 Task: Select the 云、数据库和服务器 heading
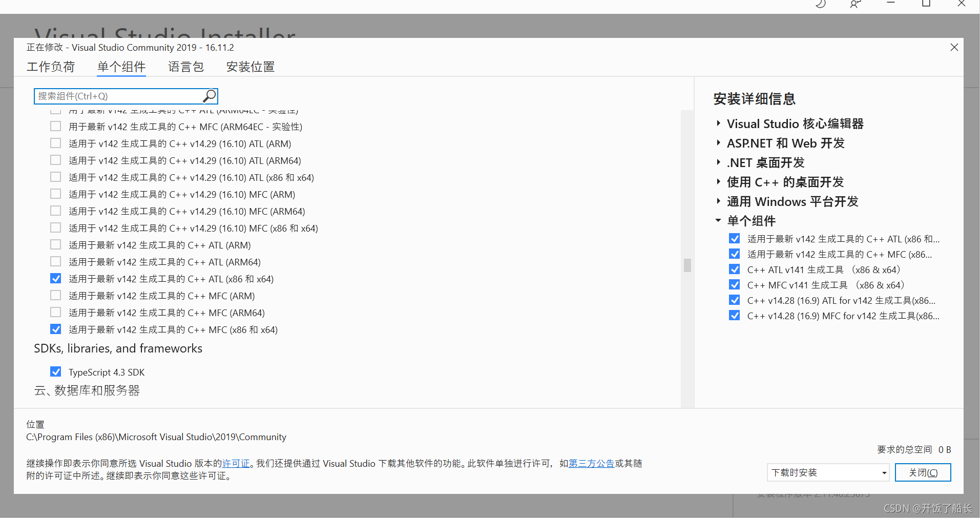point(87,390)
